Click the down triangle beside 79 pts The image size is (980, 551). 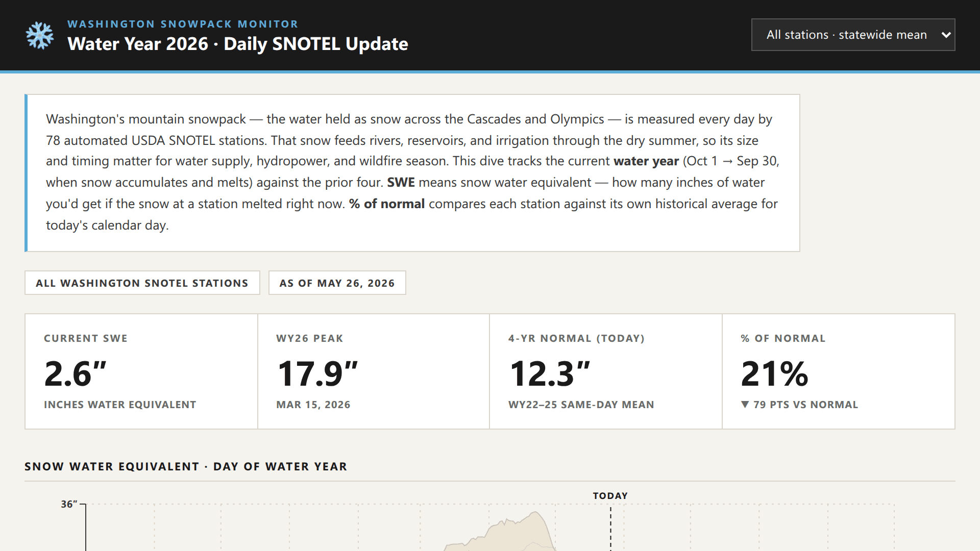pyautogui.click(x=745, y=405)
